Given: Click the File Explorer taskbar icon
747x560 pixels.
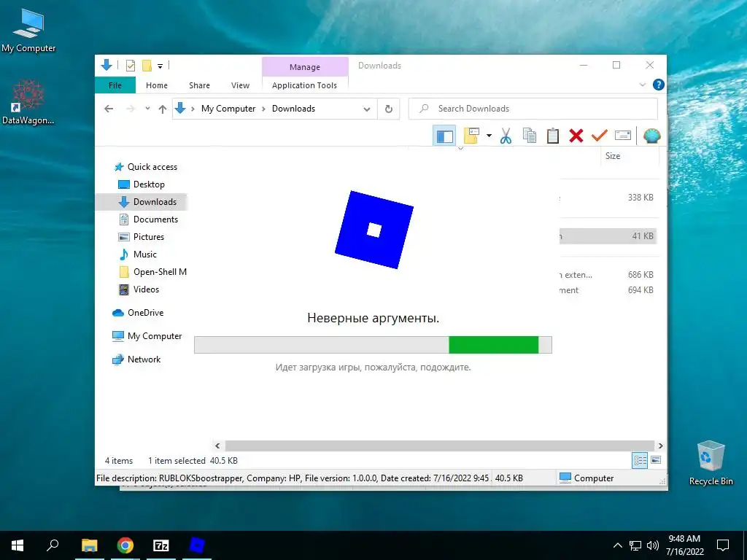Looking at the screenshot, I should [89, 545].
